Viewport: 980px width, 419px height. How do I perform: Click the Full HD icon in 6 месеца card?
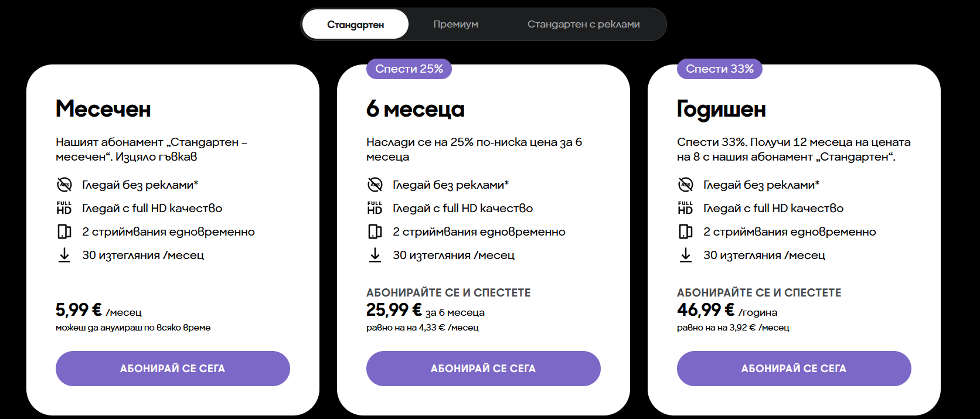[x=375, y=208]
